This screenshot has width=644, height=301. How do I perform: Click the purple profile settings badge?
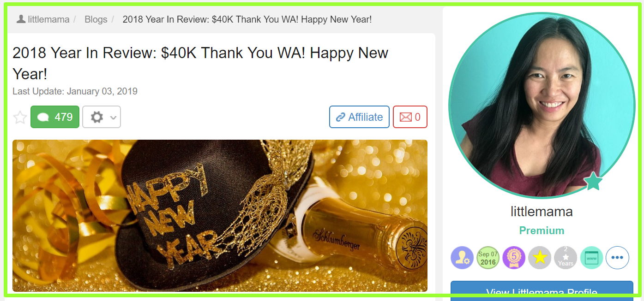click(x=462, y=258)
